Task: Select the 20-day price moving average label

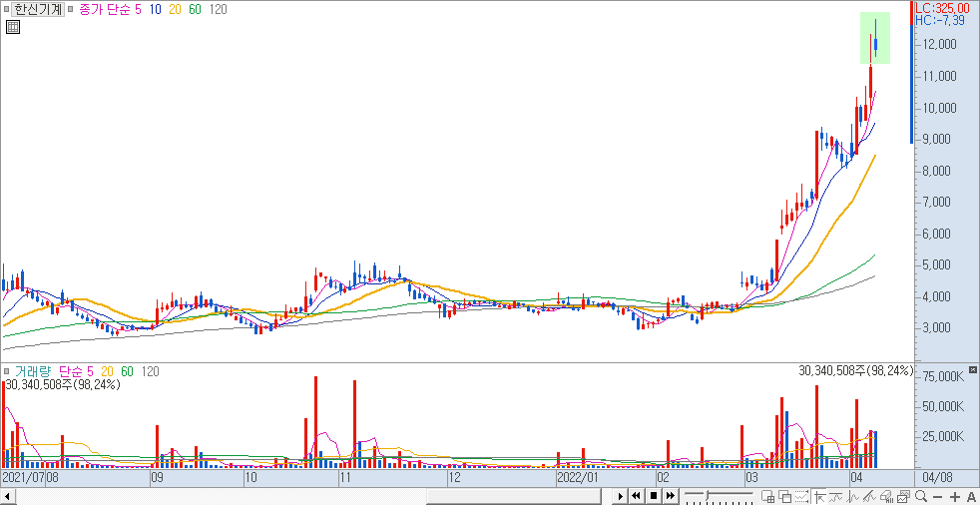Action: click(x=176, y=9)
